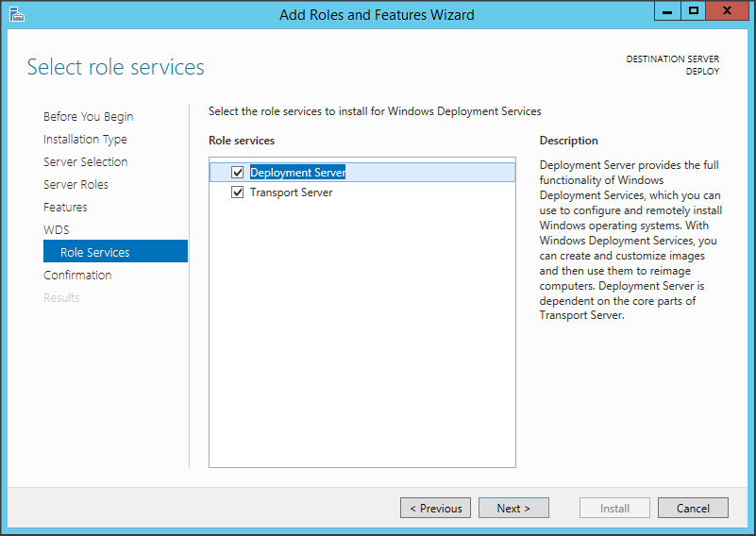The height and width of the screenshot is (536, 756).
Task: Open the Features step
Action: pyautogui.click(x=65, y=208)
